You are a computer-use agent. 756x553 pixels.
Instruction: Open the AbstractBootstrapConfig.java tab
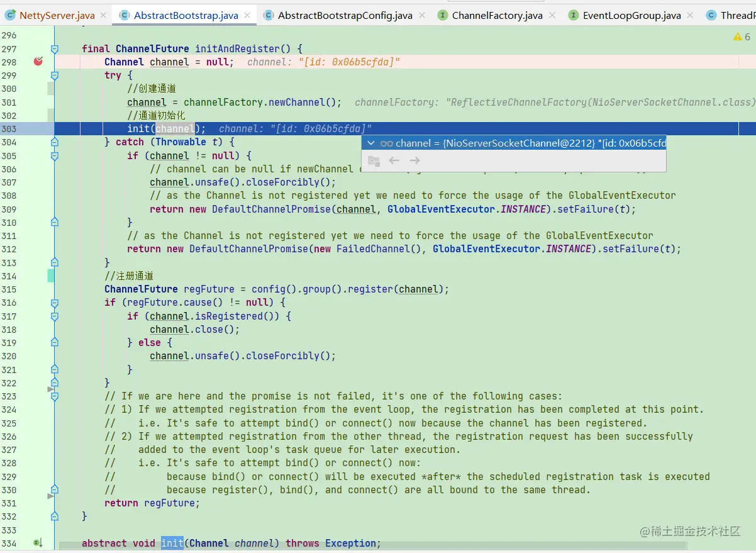coord(345,15)
